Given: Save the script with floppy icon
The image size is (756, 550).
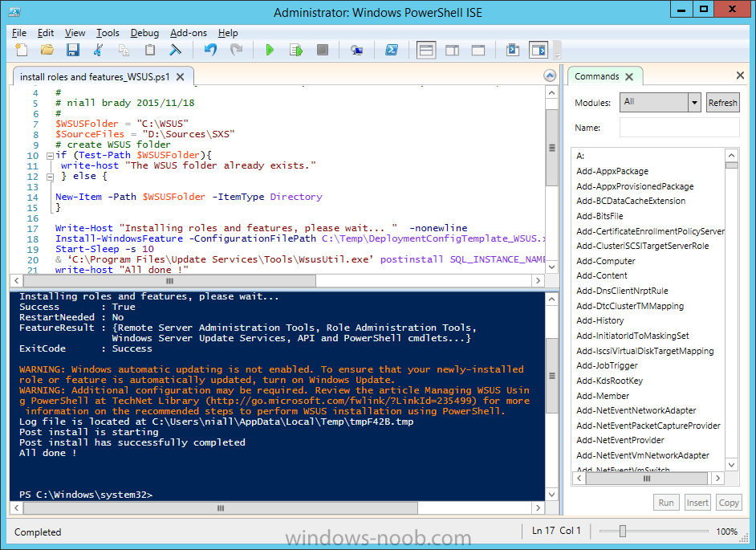Looking at the screenshot, I should (x=73, y=50).
